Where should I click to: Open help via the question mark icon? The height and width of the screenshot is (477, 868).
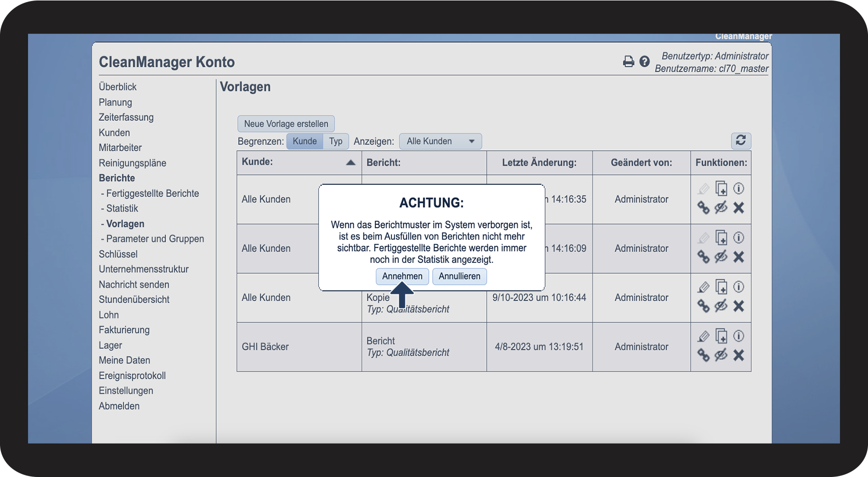644,61
